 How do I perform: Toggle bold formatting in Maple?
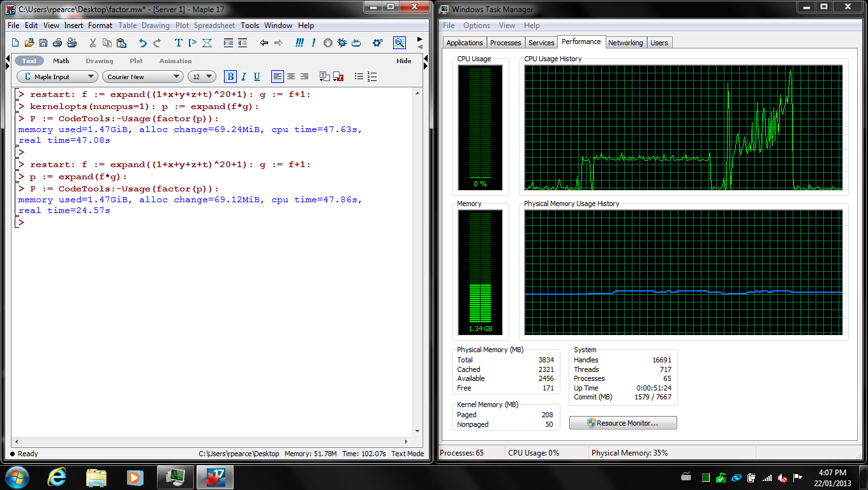(230, 77)
